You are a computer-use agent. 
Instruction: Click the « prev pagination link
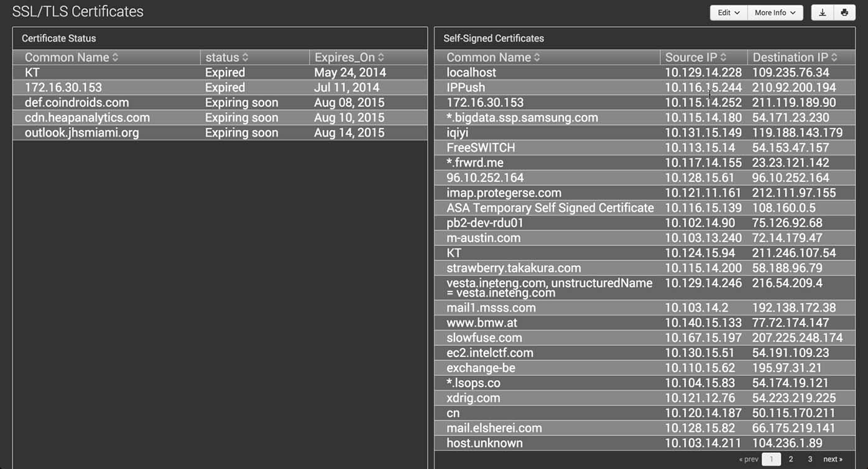(749, 459)
